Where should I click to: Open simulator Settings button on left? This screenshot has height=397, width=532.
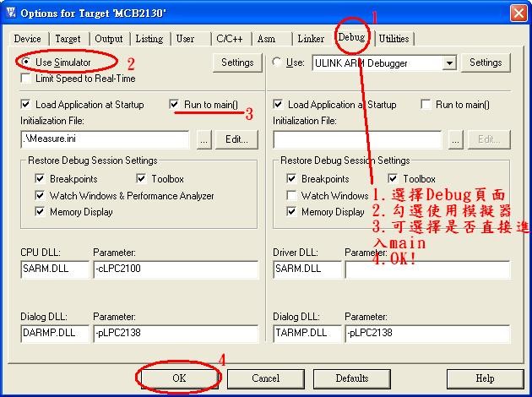pos(237,63)
